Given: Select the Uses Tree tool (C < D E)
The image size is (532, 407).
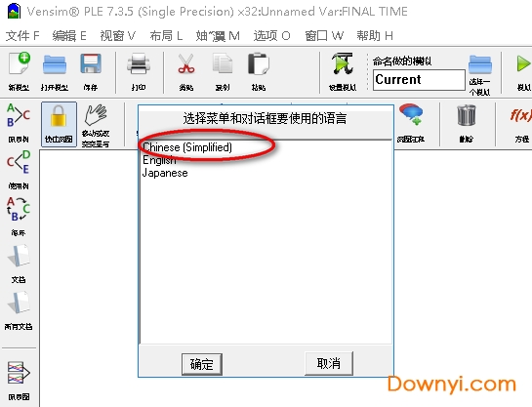Looking at the screenshot, I should [19, 162].
